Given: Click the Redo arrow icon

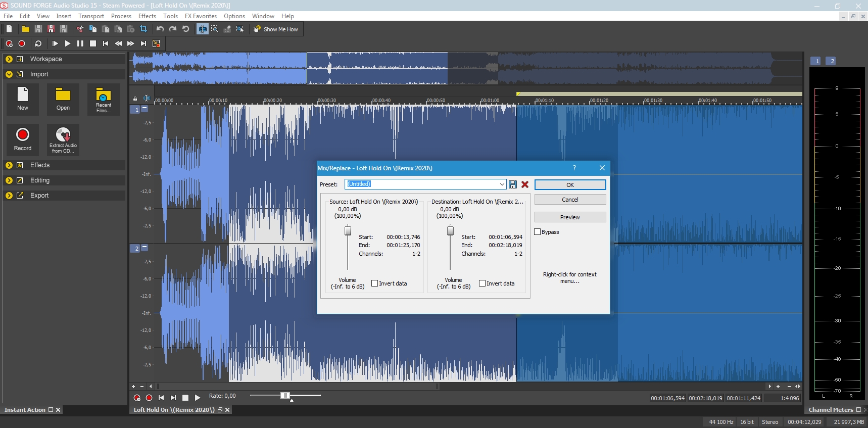Looking at the screenshot, I should click(x=173, y=29).
